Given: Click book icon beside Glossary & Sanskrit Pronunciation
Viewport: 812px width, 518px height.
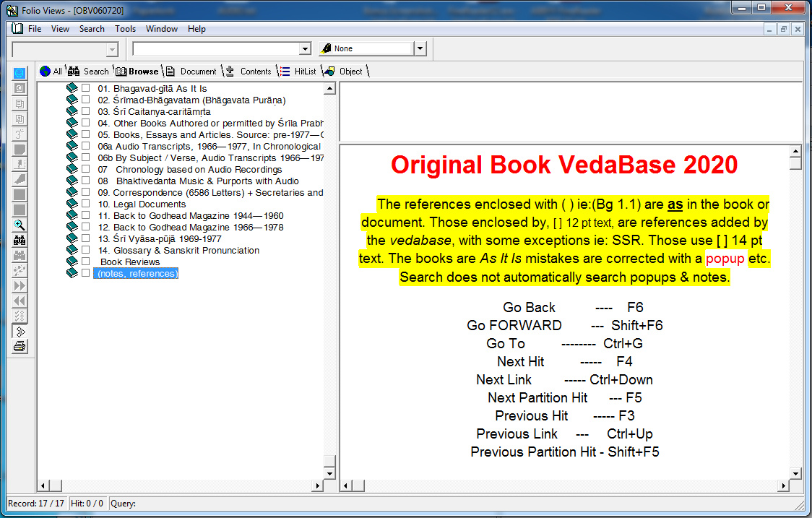Looking at the screenshot, I should pyautogui.click(x=72, y=250).
